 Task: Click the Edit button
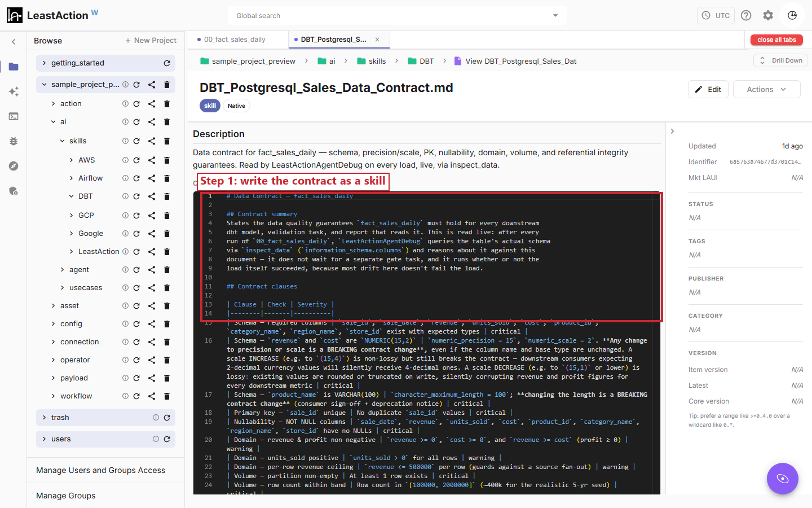coord(708,89)
